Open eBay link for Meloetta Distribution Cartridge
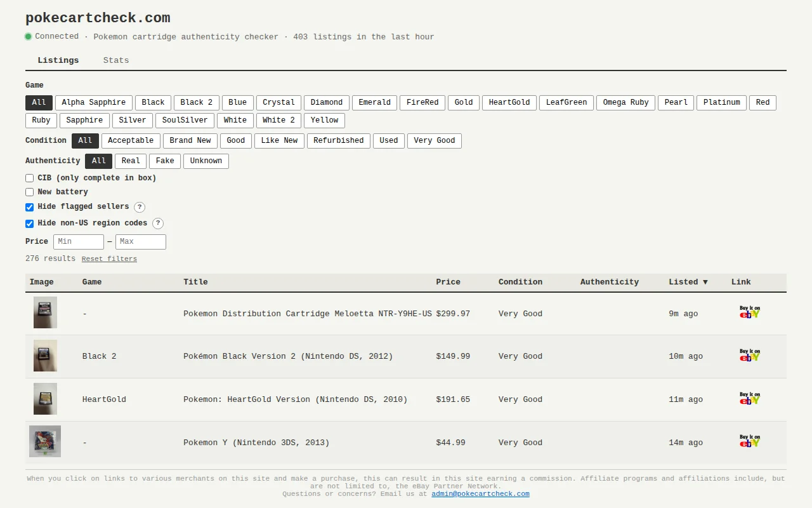Image resolution: width=812 pixels, height=508 pixels. (749, 312)
